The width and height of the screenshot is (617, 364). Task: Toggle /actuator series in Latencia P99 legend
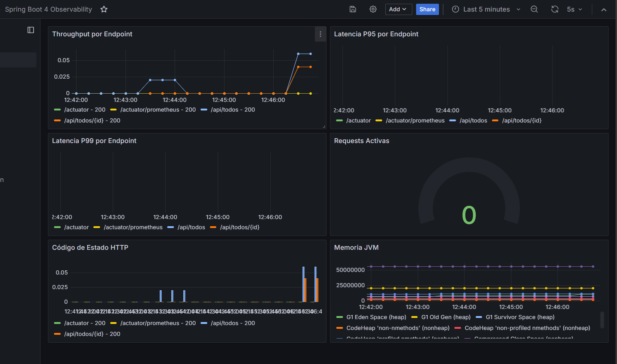[x=76, y=227]
